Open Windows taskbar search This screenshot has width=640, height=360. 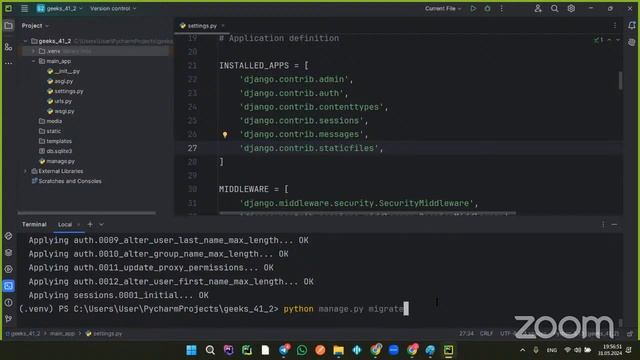[210, 350]
